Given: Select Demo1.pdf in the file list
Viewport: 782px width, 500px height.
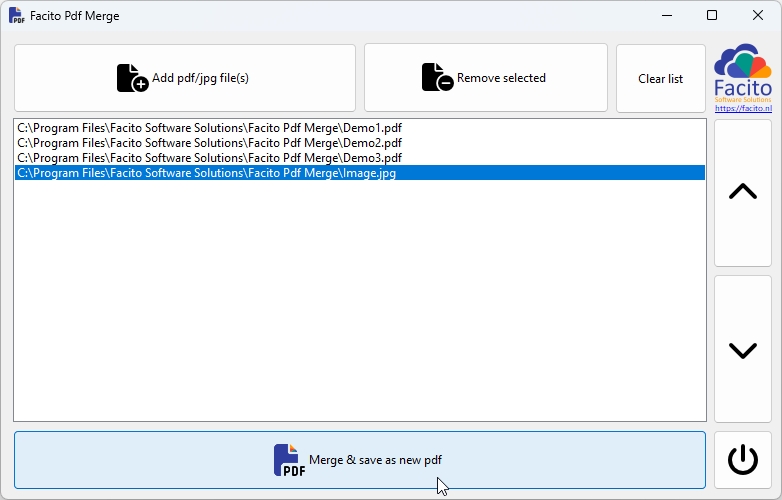Looking at the screenshot, I should 360,128.
